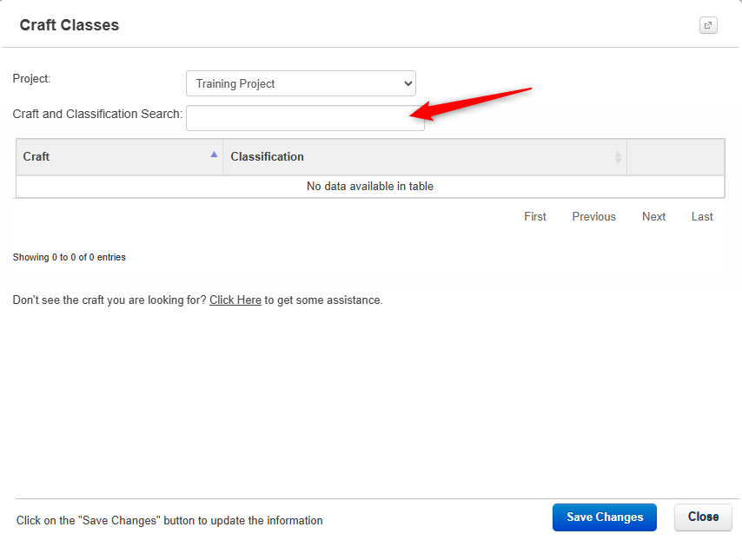742x560 pixels.
Task: Select the Previous page link
Action: 593,216
